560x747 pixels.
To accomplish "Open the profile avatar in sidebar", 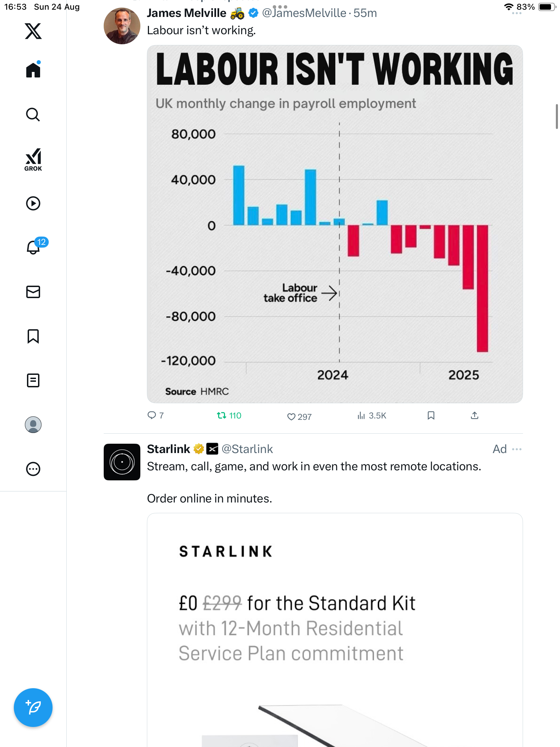I will click(x=33, y=425).
